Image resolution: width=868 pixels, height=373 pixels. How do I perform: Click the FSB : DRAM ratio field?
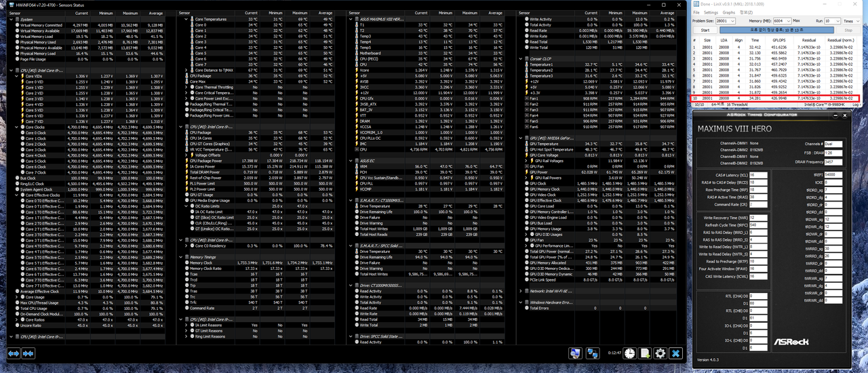833,153
